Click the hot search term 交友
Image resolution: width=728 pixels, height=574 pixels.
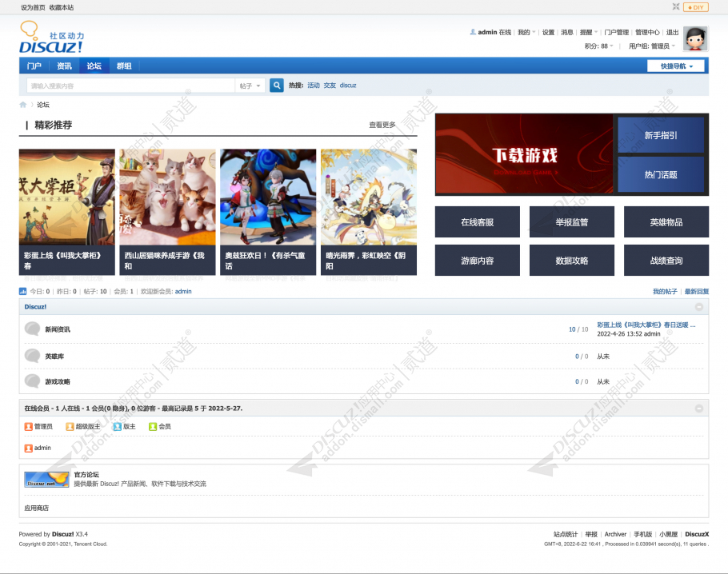[x=330, y=86]
